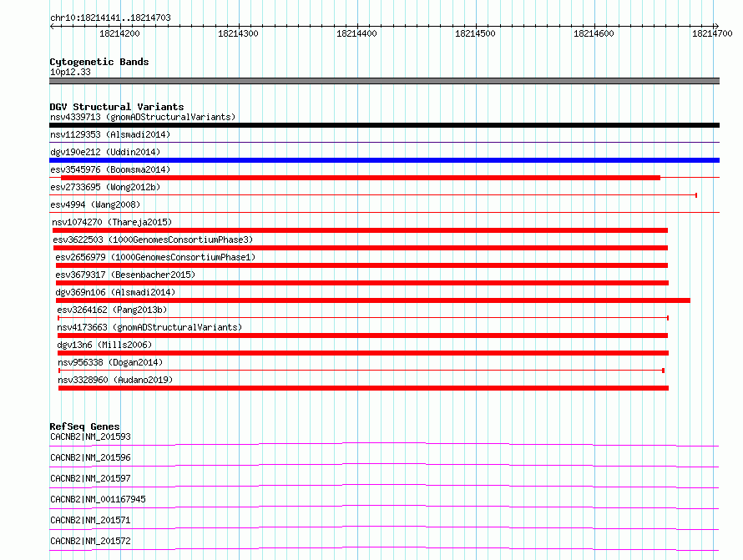Open nsv1129353 Alsmadi2014 label

point(110,134)
